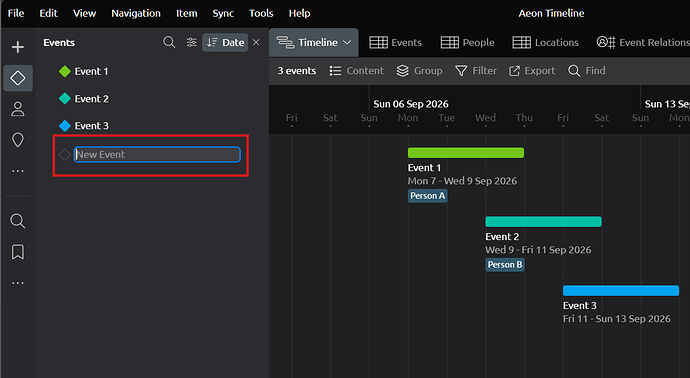This screenshot has width=690, height=378.
Task: Open the Content display options
Action: coord(356,71)
